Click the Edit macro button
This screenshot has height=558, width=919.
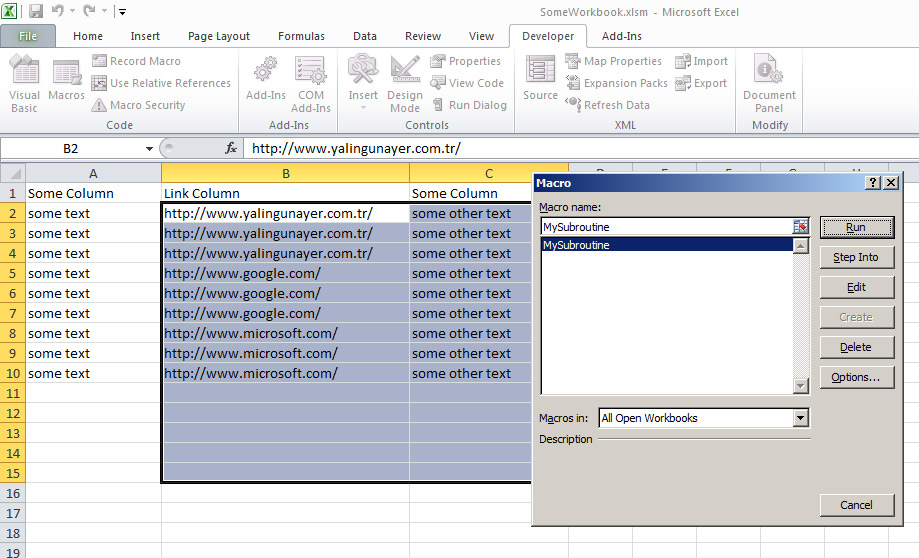tap(856, 287)
